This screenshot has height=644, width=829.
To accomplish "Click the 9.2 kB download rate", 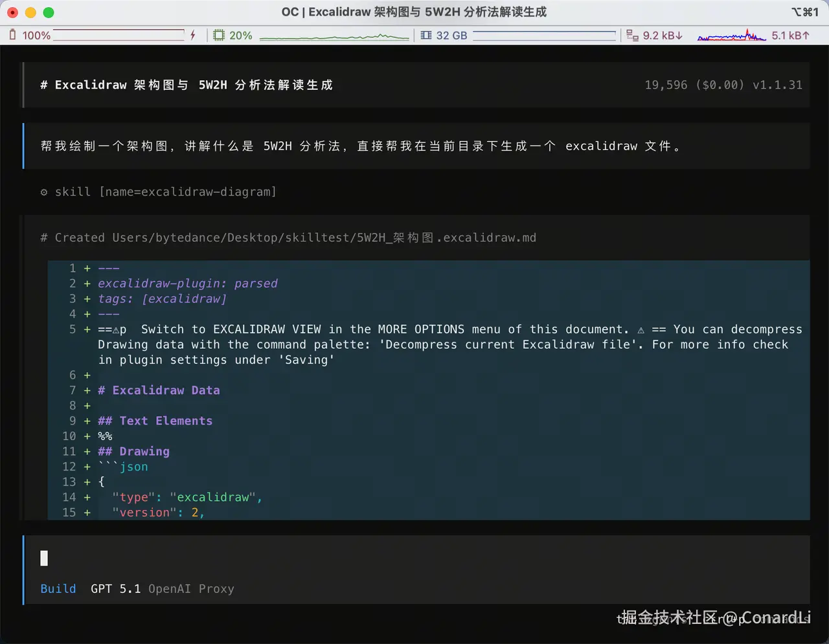I will [663, 35].
